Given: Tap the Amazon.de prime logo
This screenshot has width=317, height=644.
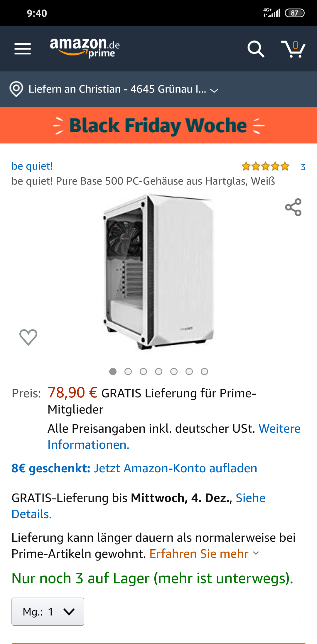Looking at the screenshot, I should [x=85, y=48].
